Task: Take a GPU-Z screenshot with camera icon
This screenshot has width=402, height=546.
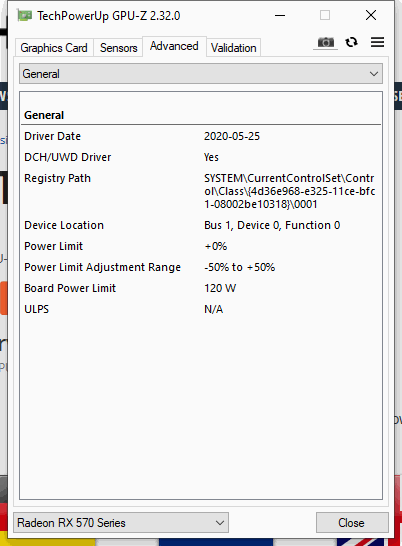Action: (x=325, y=42)
